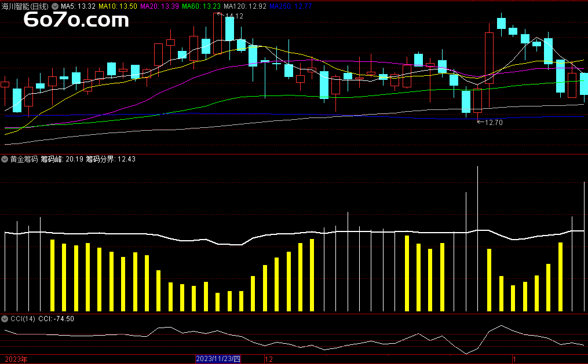588x364 pixels.
Task: Select the 海川智能(日线) chart title
Action: pyautogui.click(x=25, y=6)
